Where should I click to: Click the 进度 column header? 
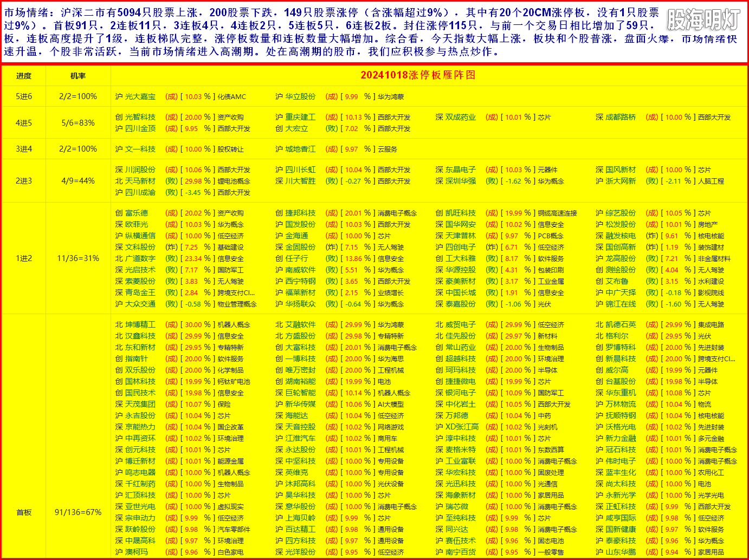coord(24,76)
